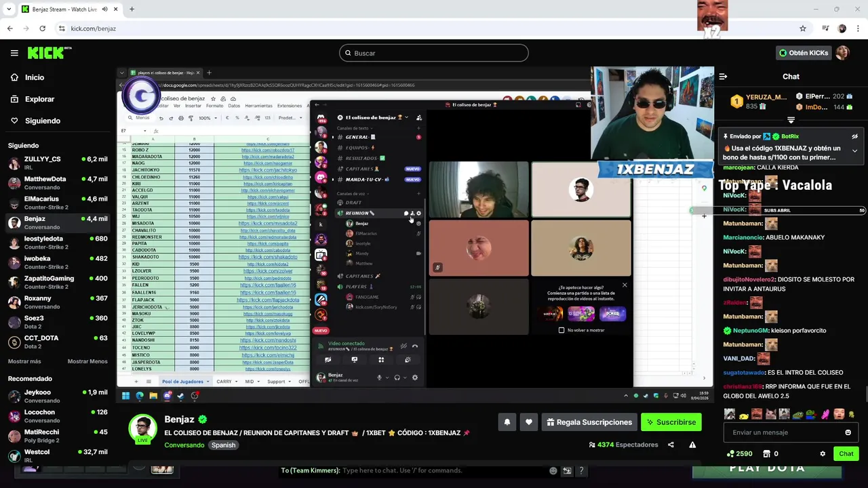This screenshot has height=488, width=868.
Task: Click the user profile avatar on Kick header
Action: point(842,53)
